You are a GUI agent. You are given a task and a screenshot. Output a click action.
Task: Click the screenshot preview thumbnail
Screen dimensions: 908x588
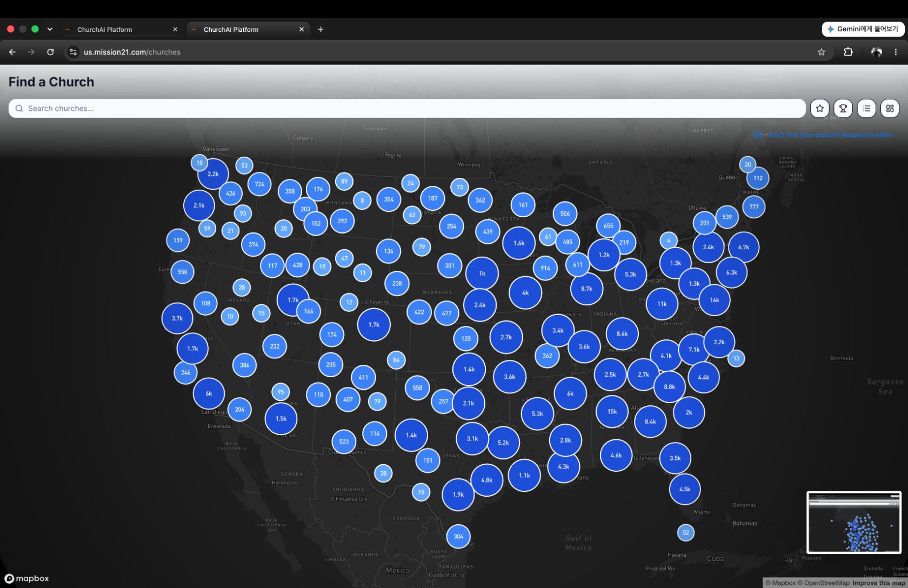point(854,522)
